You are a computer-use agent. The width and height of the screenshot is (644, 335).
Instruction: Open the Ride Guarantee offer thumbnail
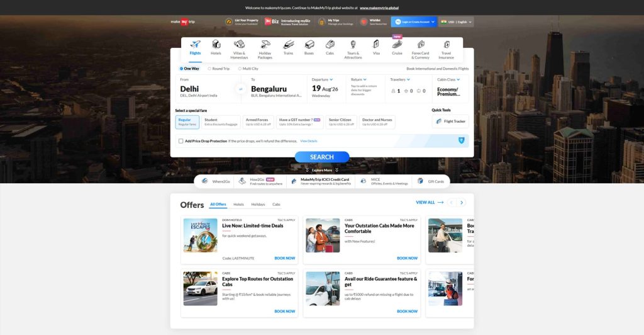click(323, 288)
